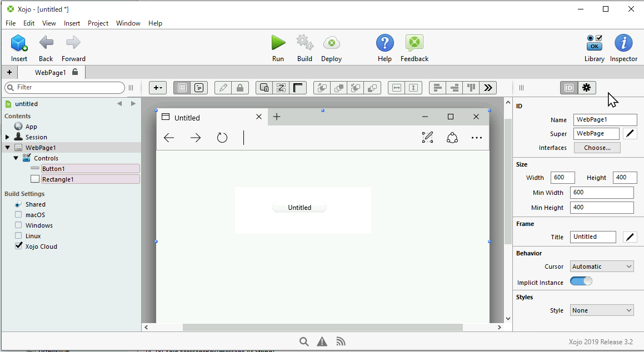Image resolution: width=644 pixels, height=352 pixels.
Task: Click the Name field containing WebPage1
Action: (605, 120)
